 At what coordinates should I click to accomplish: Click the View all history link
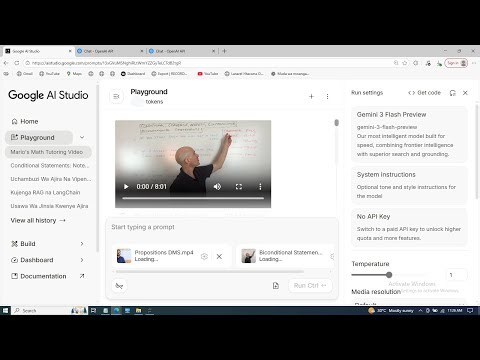click(38, 220)
